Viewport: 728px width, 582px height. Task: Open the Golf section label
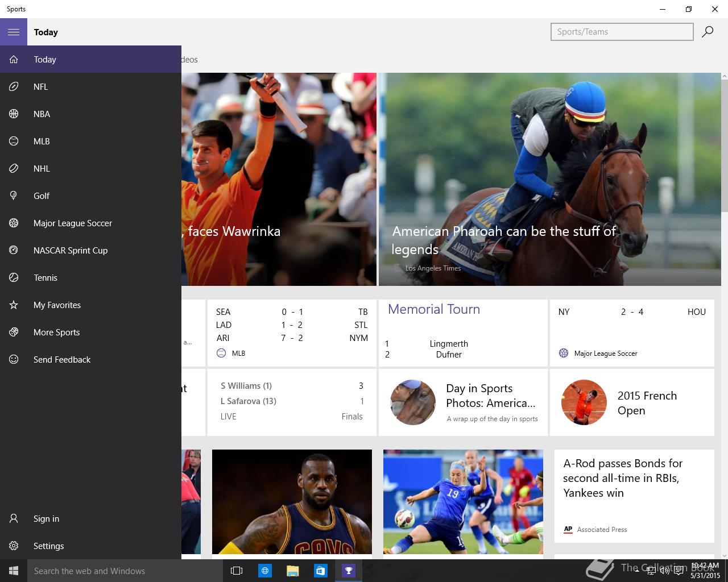[42, 196]
